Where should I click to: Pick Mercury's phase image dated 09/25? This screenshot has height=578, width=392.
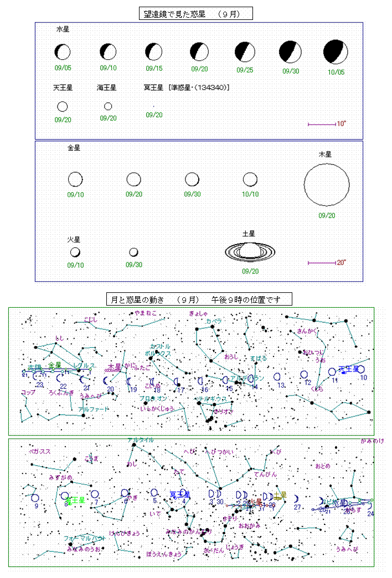pyautogui.click(x=245, y=52)
